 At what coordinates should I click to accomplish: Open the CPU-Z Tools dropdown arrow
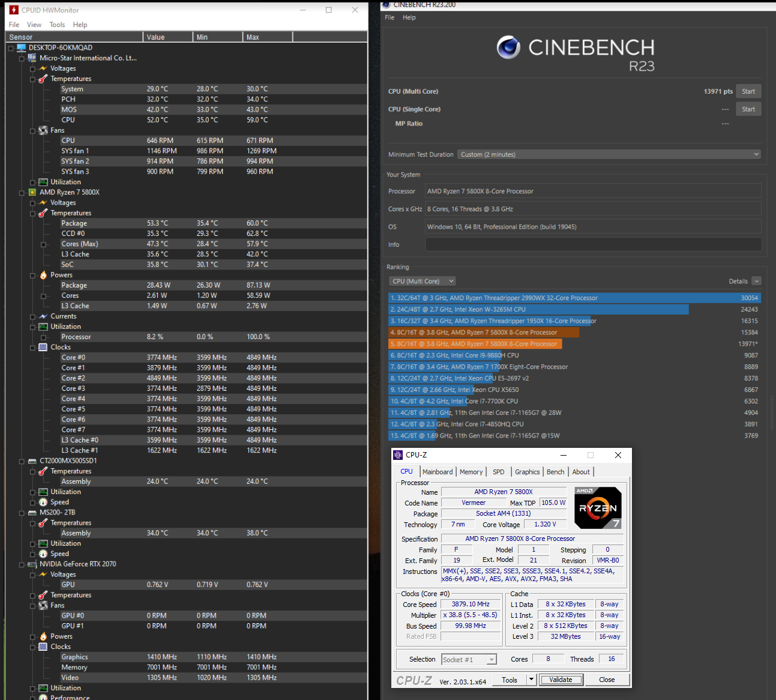pyautogui.click(x=531, y=680)
